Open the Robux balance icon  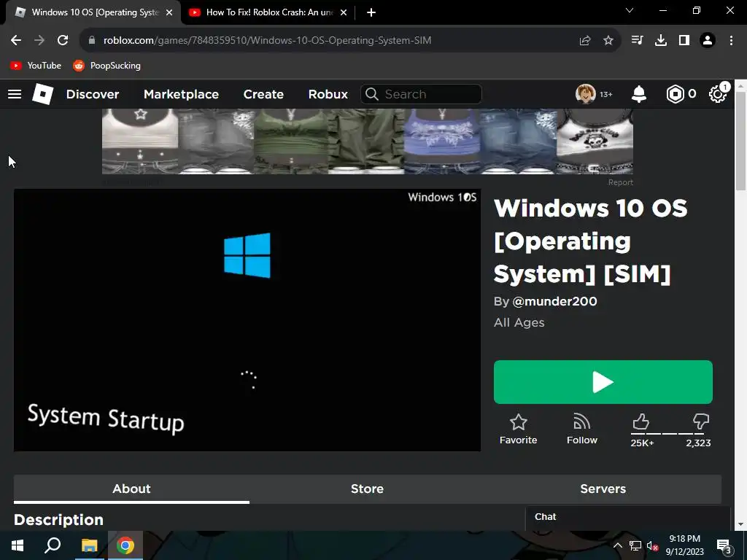coord(675,94)
